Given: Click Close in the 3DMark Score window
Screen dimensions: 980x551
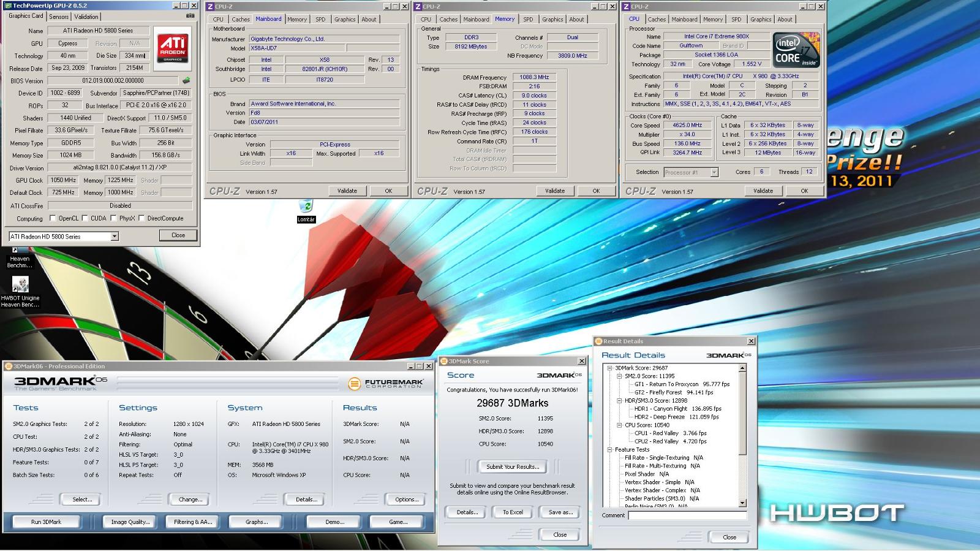Looking at the screenshot, I should pyautogui.click(x=560, y=534).
